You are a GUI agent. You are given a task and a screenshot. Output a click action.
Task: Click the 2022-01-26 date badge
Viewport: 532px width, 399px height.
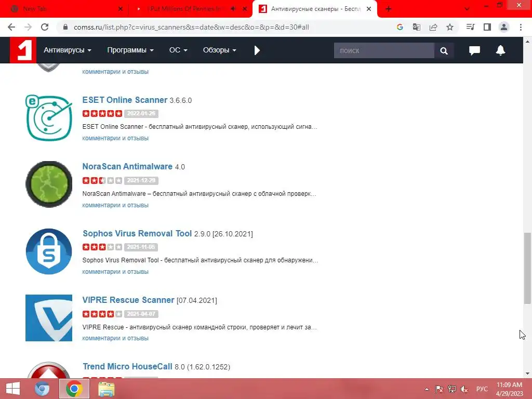click(x=141, y=113)
